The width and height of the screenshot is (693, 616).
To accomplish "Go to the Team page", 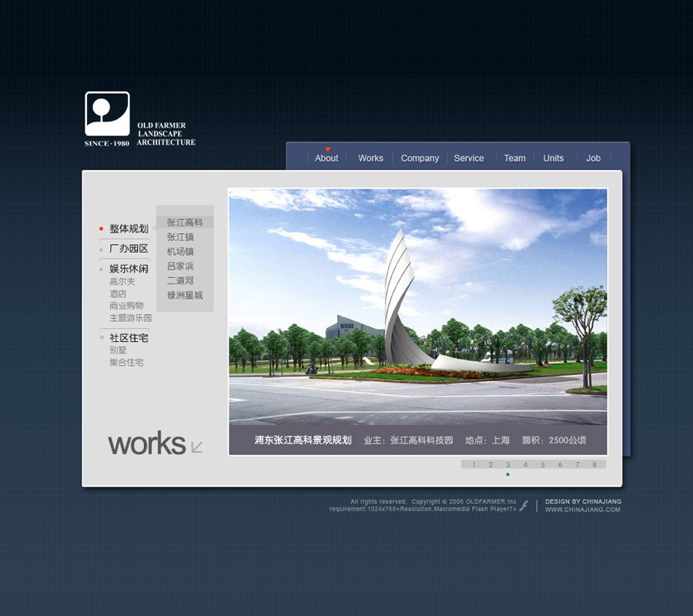I will click(x=515, y=158).
